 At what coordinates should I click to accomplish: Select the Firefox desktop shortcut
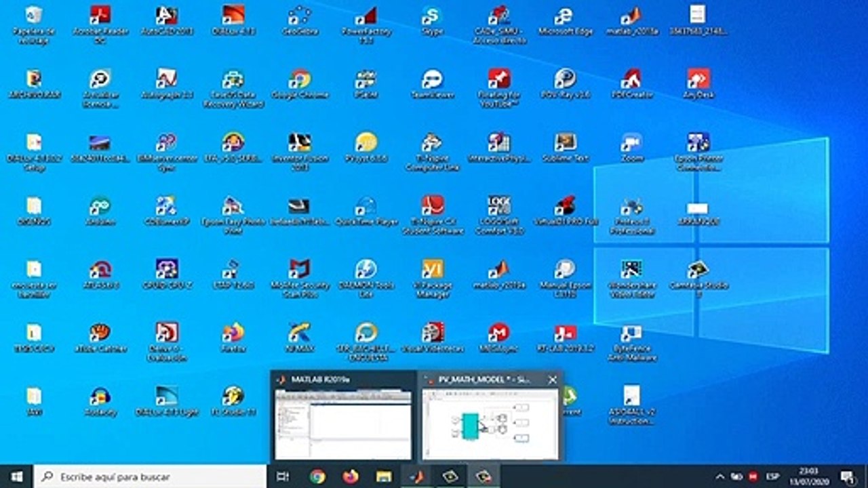(233, 338)
